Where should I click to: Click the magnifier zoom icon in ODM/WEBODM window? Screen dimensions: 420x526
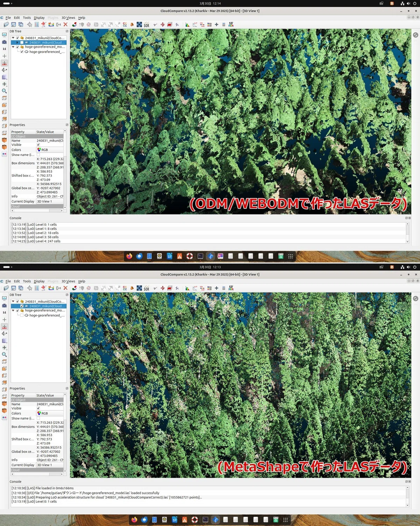(x=4, y=91)
